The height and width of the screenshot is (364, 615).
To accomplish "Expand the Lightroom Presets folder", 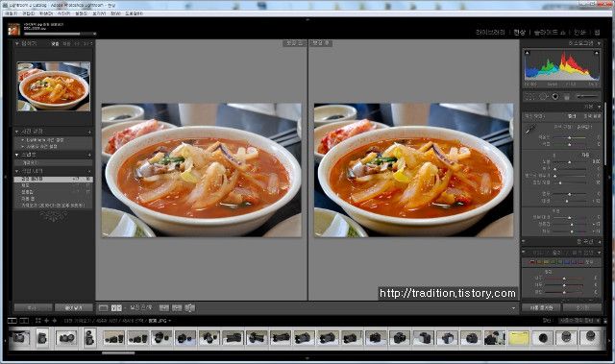I will click(22, 140).
